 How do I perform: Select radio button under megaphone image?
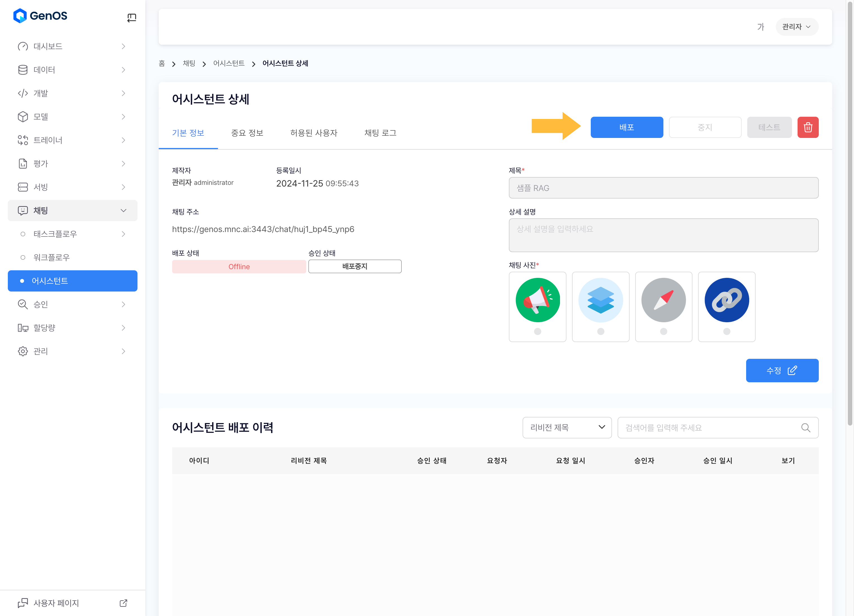pos(537,331)
